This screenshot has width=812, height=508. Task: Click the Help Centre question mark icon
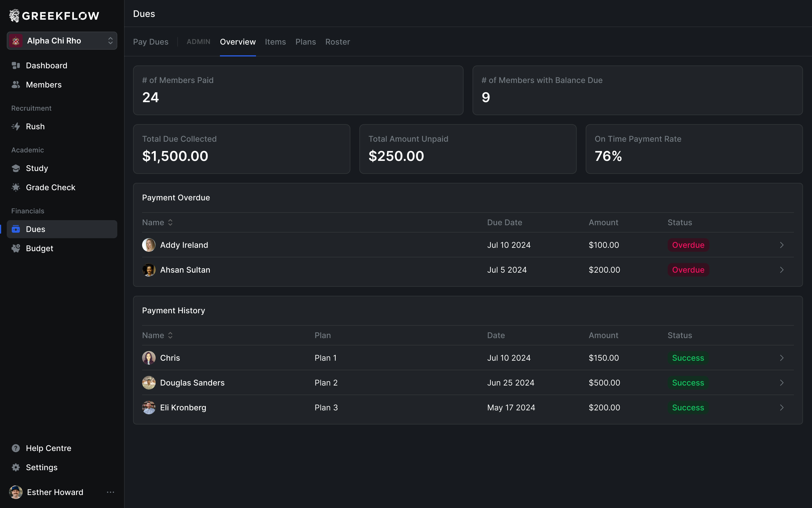tap(16, 448)
